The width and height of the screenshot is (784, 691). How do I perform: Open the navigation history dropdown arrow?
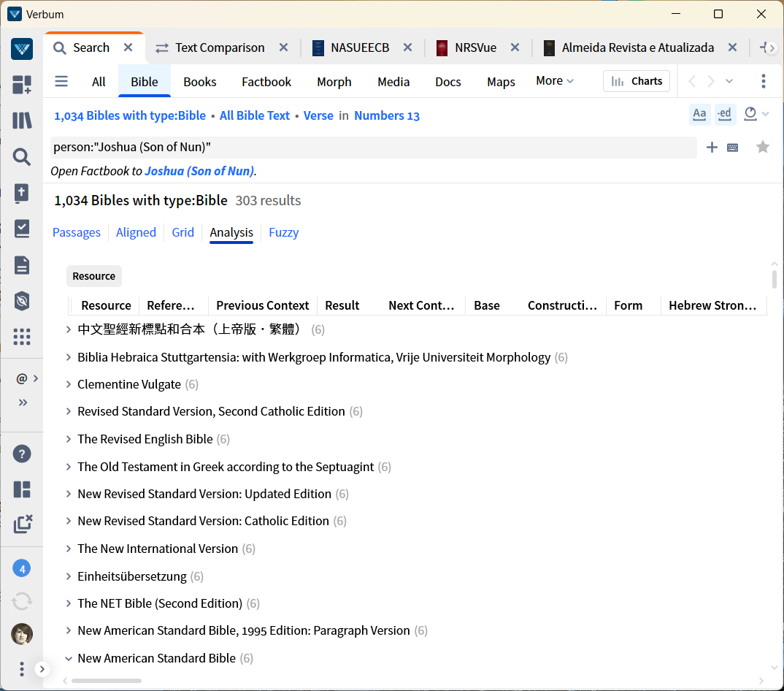pos(729,81)
